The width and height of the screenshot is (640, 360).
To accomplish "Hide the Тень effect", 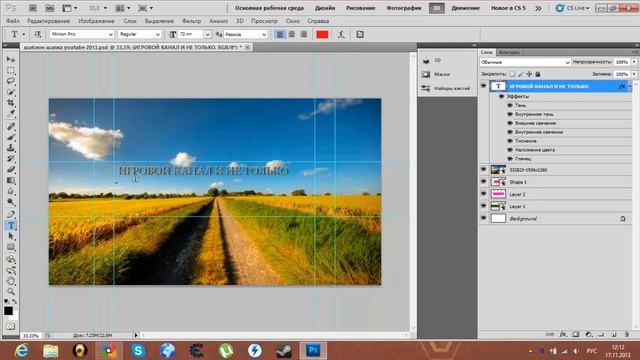I will (510, 105).
